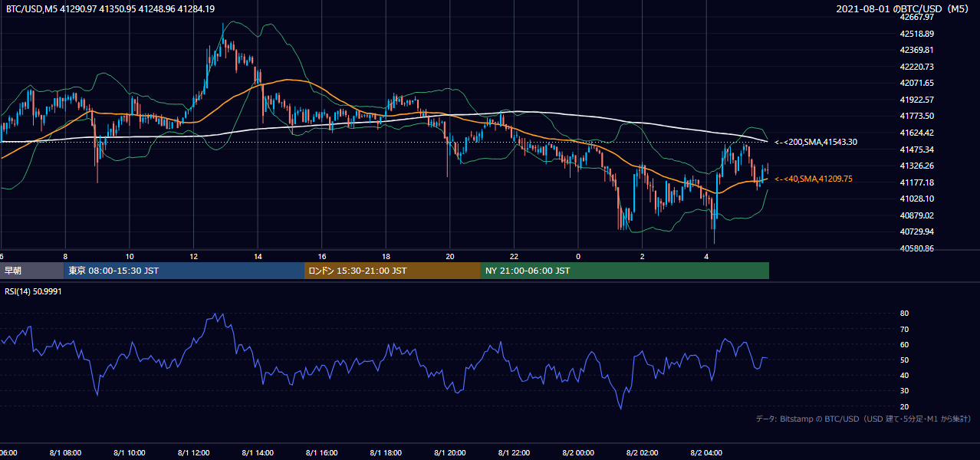
Task: Click price axis value 41773.50
Action: 918,116
